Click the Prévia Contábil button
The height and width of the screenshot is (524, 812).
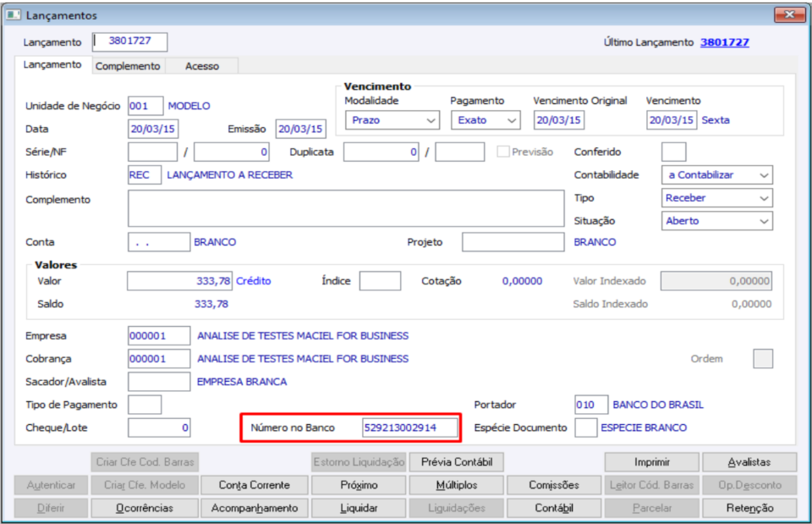tap(456, 462)
